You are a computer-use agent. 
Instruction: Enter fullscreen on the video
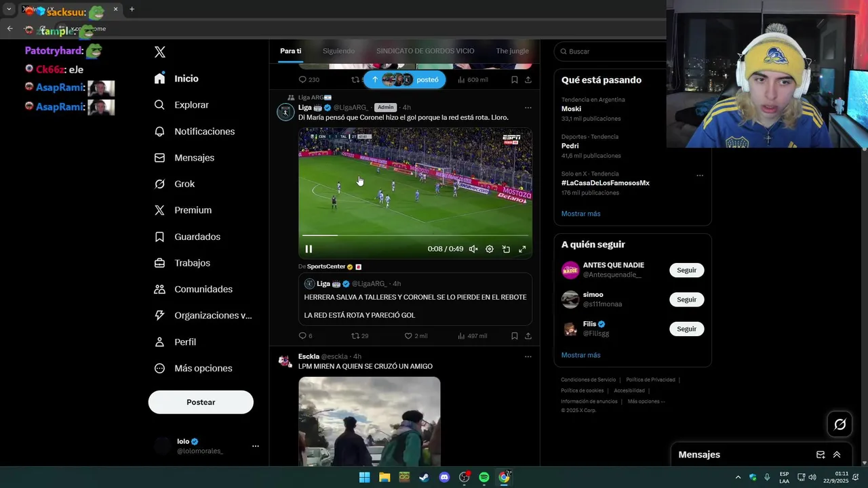point(522,249)
